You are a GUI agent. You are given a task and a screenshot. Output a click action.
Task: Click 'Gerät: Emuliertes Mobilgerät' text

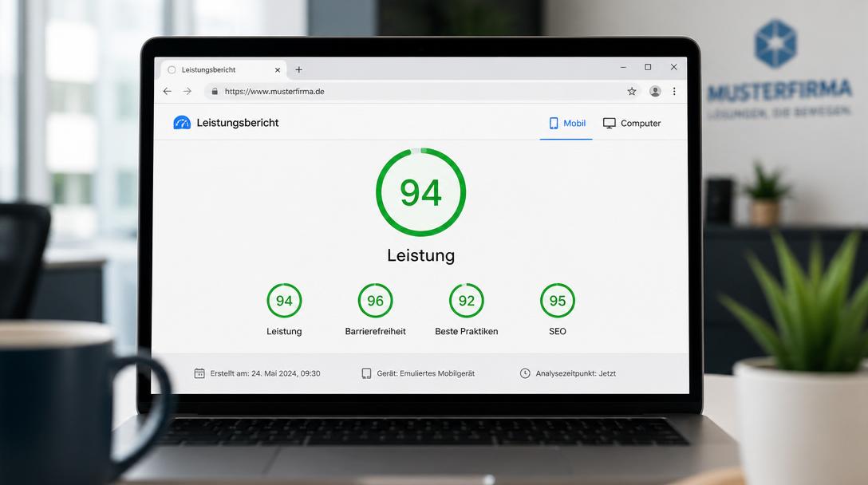point(426,373)
